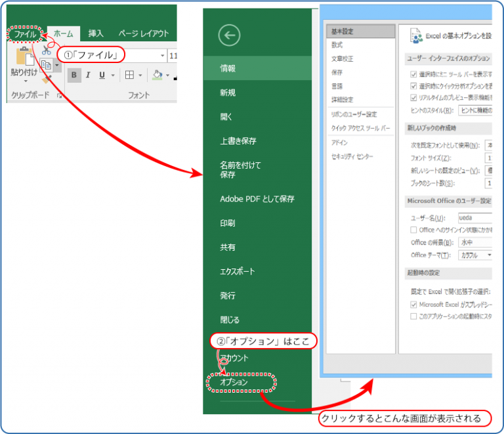
Task: Click the 新しいシートの既定のビュー field
Action: pyautogui.click(x=488, y=171)
